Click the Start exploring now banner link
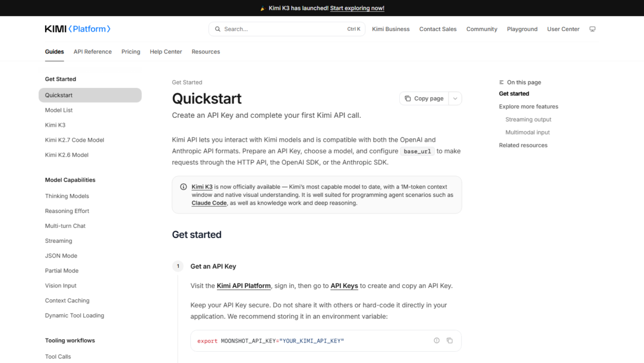Image resolution: width=644 pixels, height=363 pixels. coord(357,8)
